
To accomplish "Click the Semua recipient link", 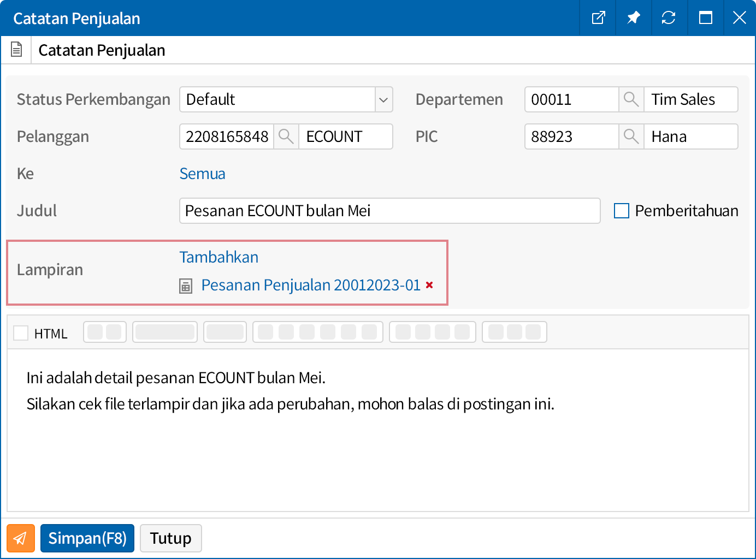I will coord(202,174).
